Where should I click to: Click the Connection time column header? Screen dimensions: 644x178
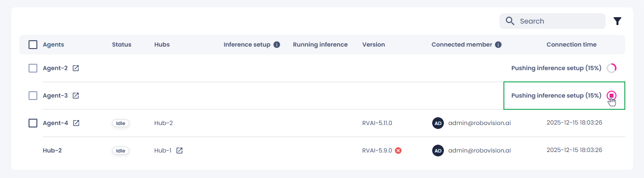click(x=571, y=45)
